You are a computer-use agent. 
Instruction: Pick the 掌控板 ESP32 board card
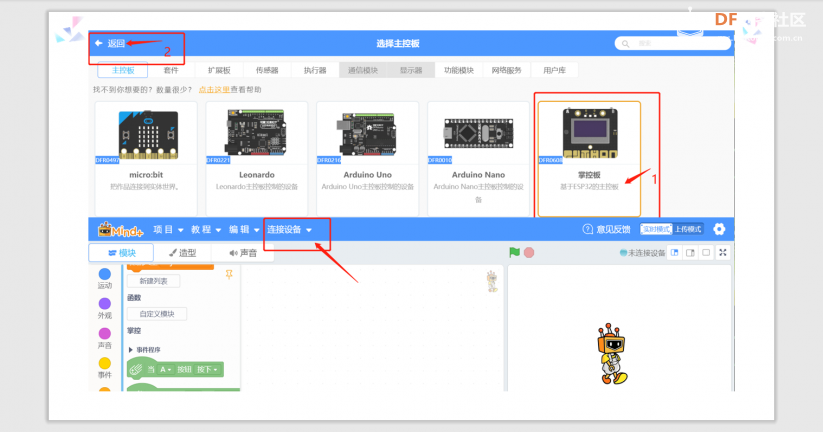[589, 159]
